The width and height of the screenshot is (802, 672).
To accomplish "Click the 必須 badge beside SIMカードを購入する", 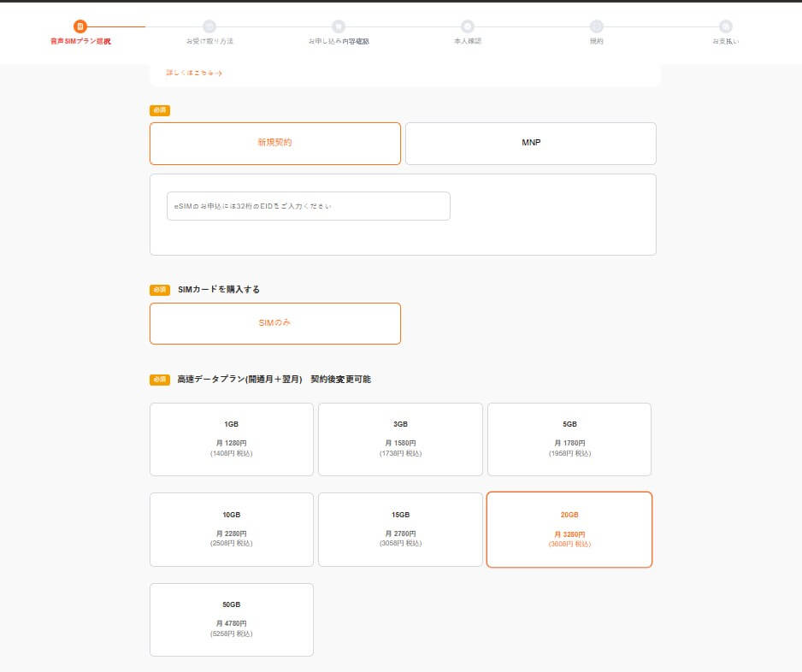I will [160, 290].
